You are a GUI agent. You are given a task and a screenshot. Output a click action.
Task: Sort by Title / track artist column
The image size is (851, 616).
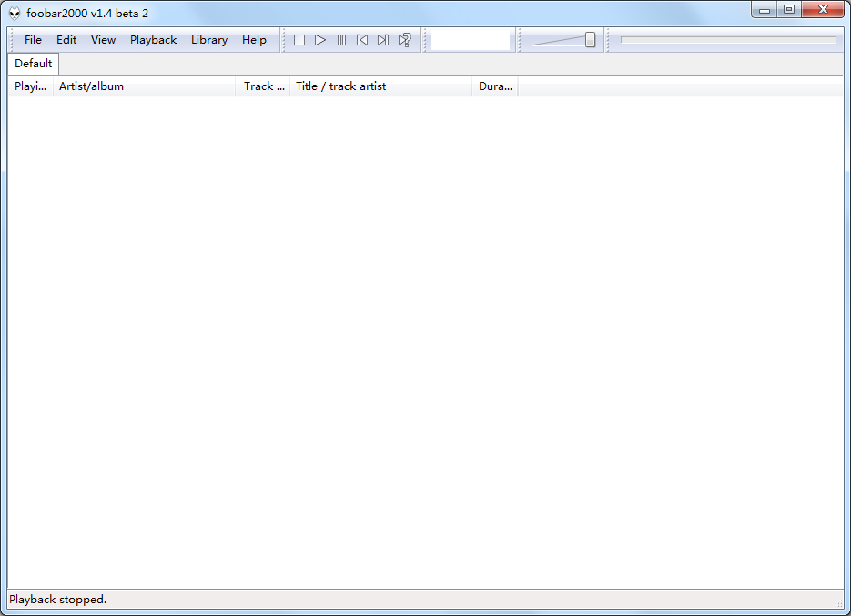(x=381, y=86)
